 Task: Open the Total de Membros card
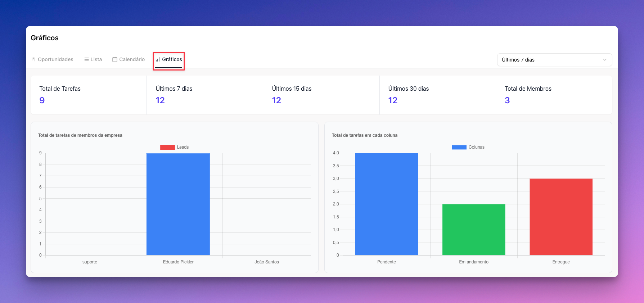554,95
